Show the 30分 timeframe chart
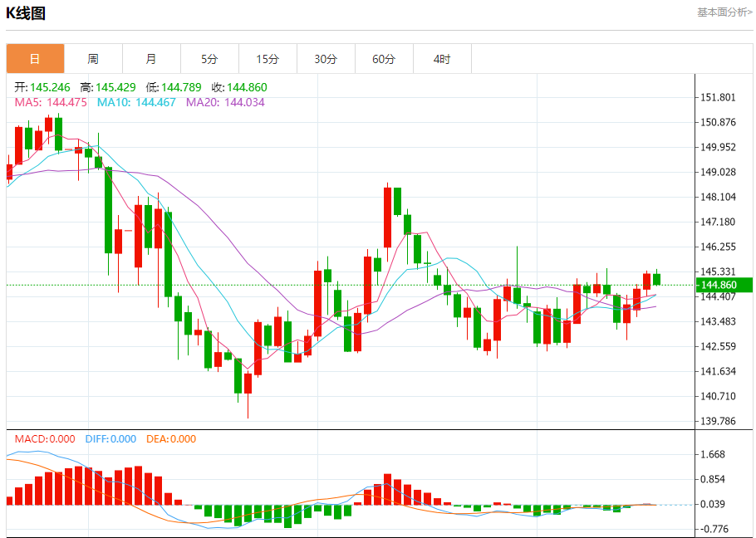 [x=326, y=59]
